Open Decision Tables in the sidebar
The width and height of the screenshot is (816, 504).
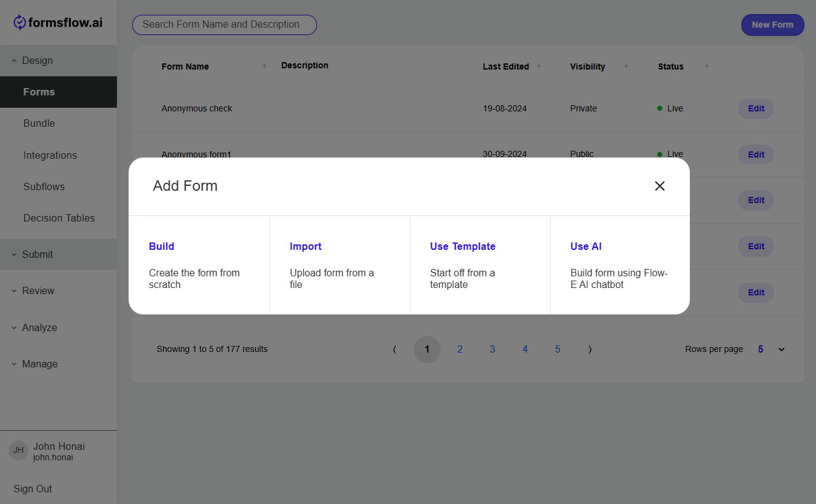pos(58,218)
